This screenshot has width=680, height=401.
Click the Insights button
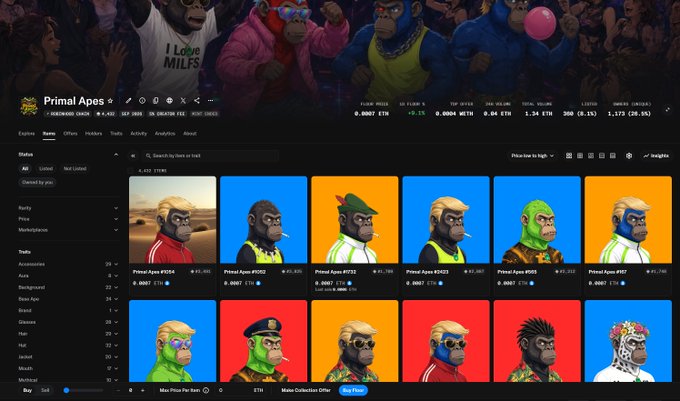coord(656,156)
